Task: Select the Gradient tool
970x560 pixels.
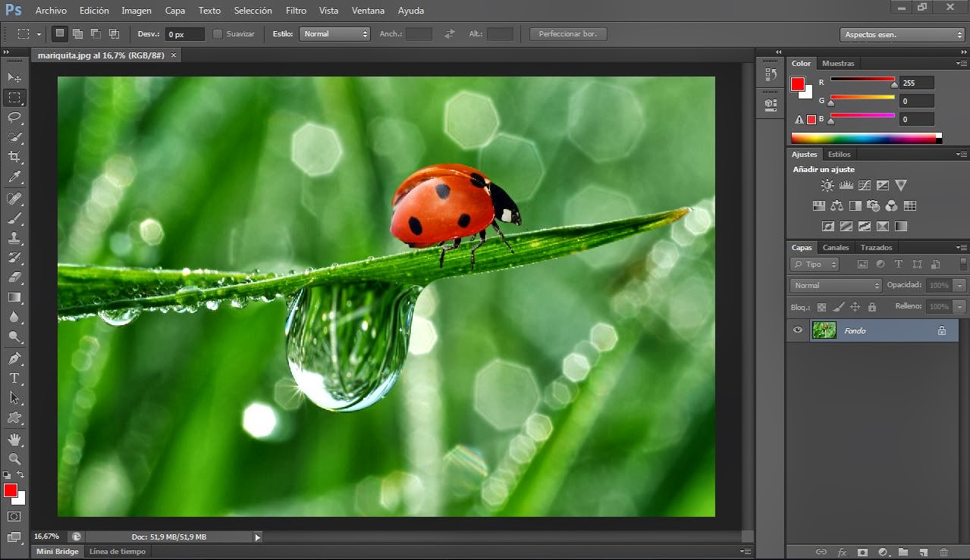Action: click(x=14, y=297)
